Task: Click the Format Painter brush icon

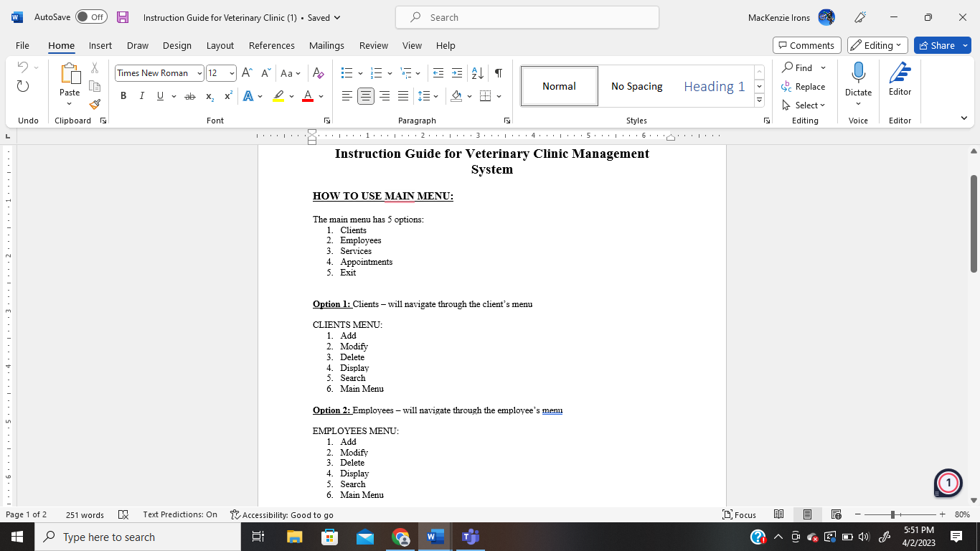Action: click(x=95, y=104)
